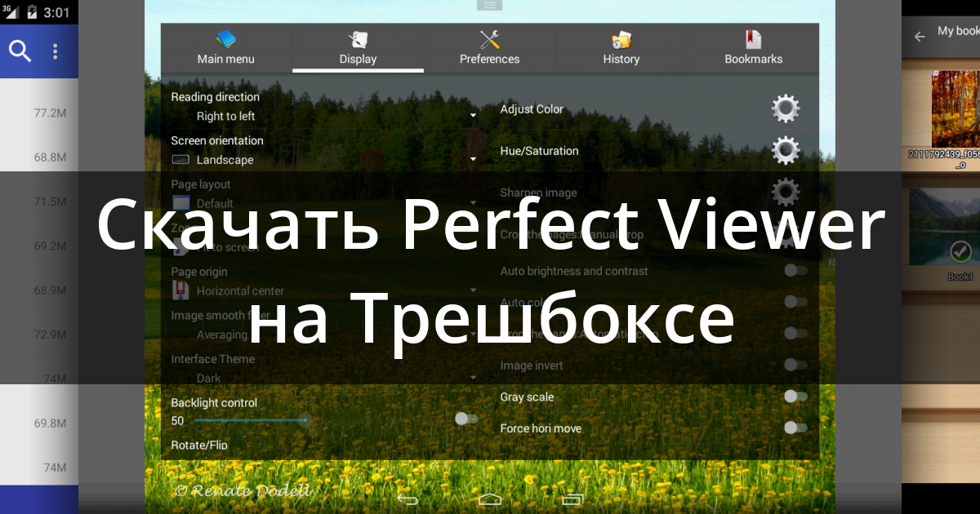Switch to the Main menu tab

226,48
